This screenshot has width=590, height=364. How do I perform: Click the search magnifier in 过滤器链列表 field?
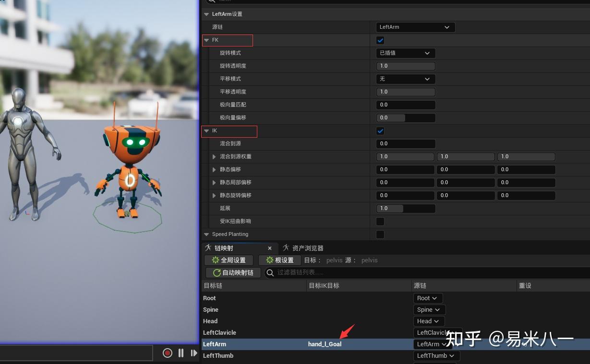click(x=271, y=272)
